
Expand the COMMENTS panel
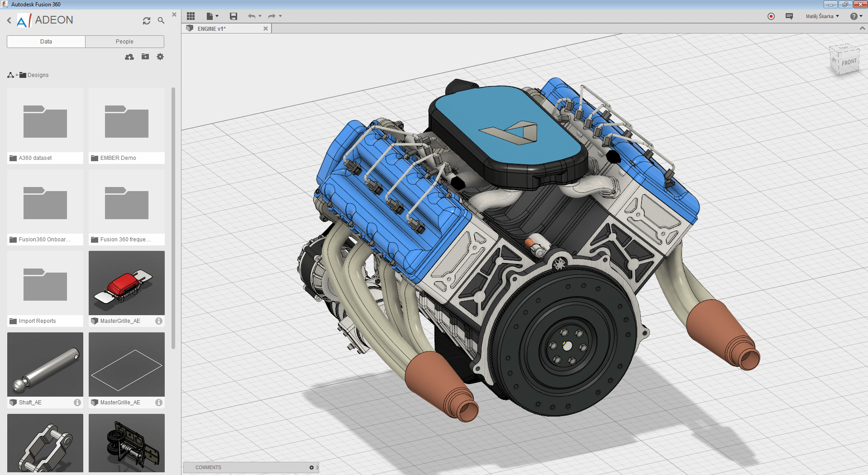pos(311,467)
